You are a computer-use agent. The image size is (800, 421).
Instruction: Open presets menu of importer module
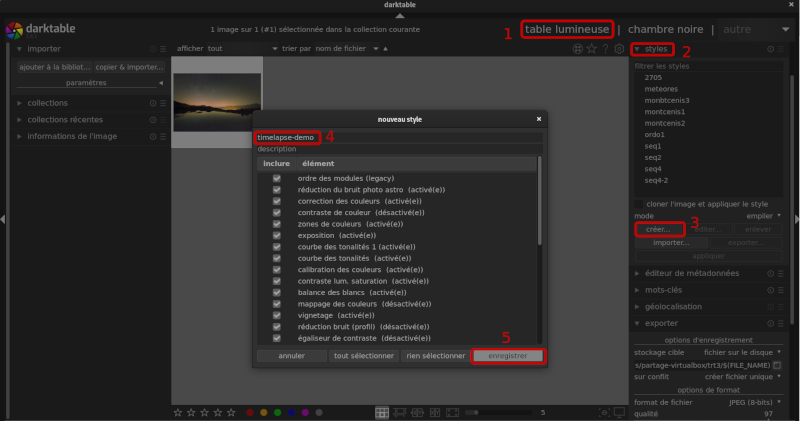click(163, 49)
